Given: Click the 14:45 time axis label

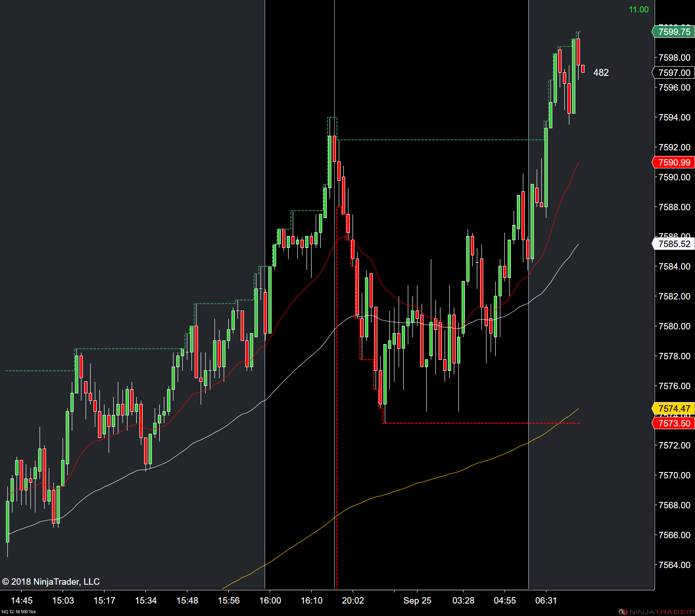Looking at the screenshot, I should (22, 600).
